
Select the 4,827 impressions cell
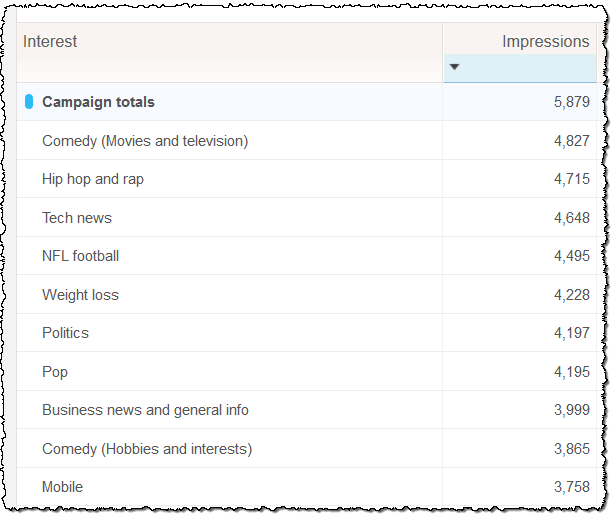(571, 141)
